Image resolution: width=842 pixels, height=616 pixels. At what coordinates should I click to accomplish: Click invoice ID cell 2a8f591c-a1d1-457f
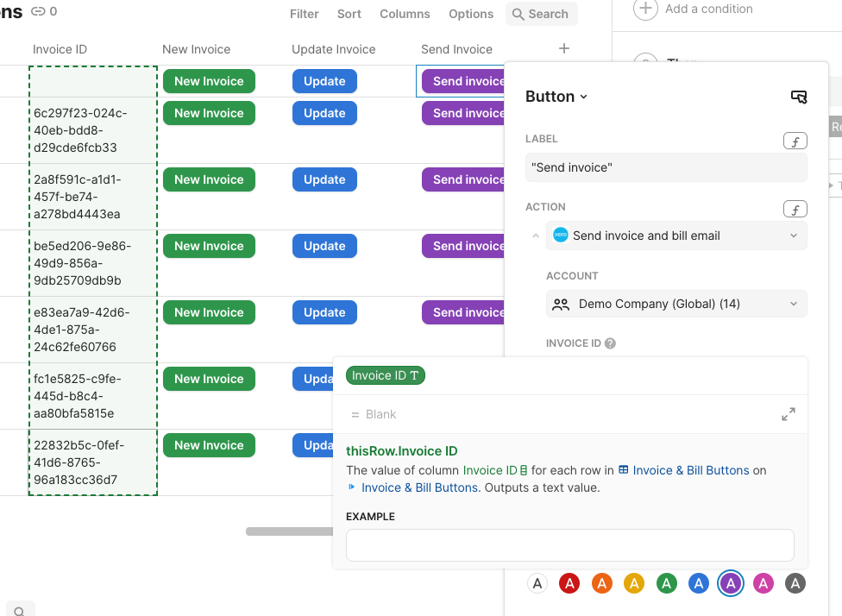92,197
